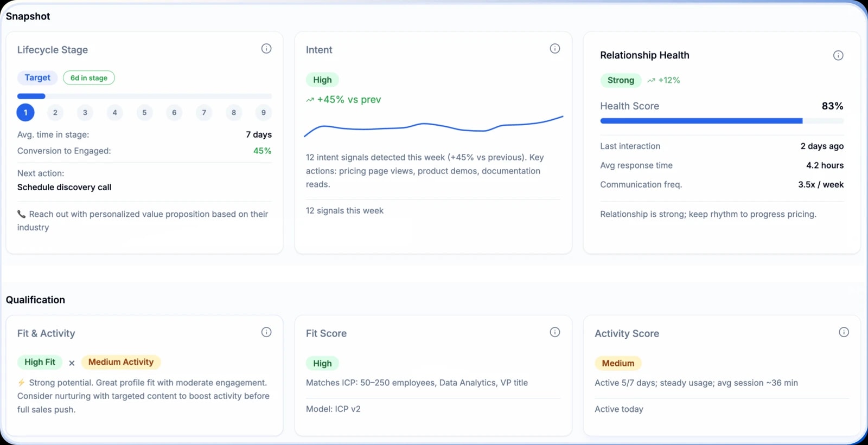Open the Lifecycle Stage info icon
Image resolution: width=868 pixels, height=445 pixels.
pyautogui.click(x=266, y=49)
